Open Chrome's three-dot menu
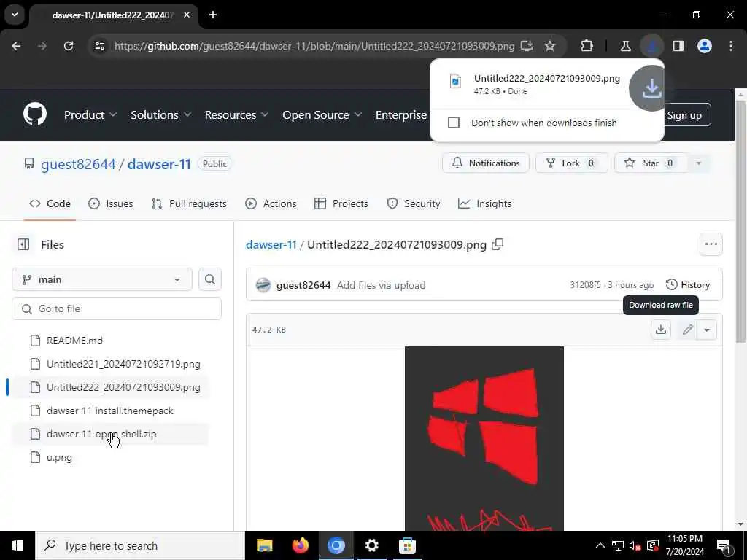This screenshot has width=747, height=560. tap(730, 46)
